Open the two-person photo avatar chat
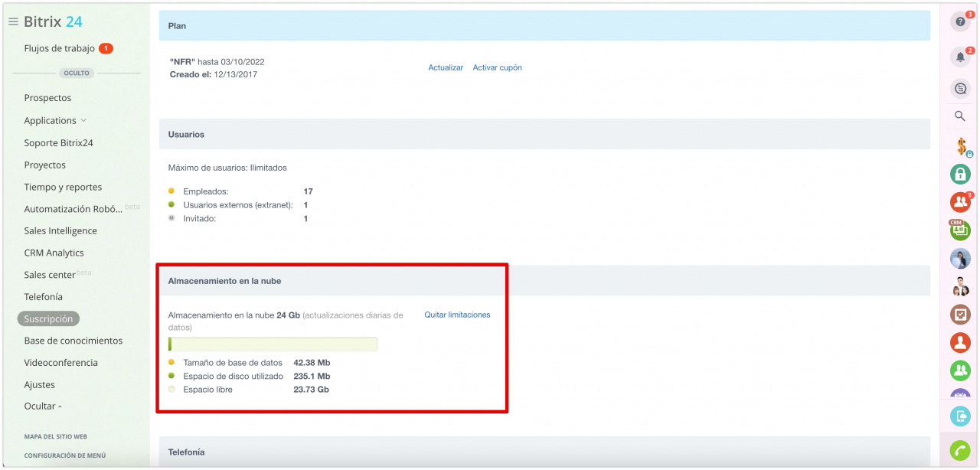Viewport: 980px width, 470px height. 960,286
